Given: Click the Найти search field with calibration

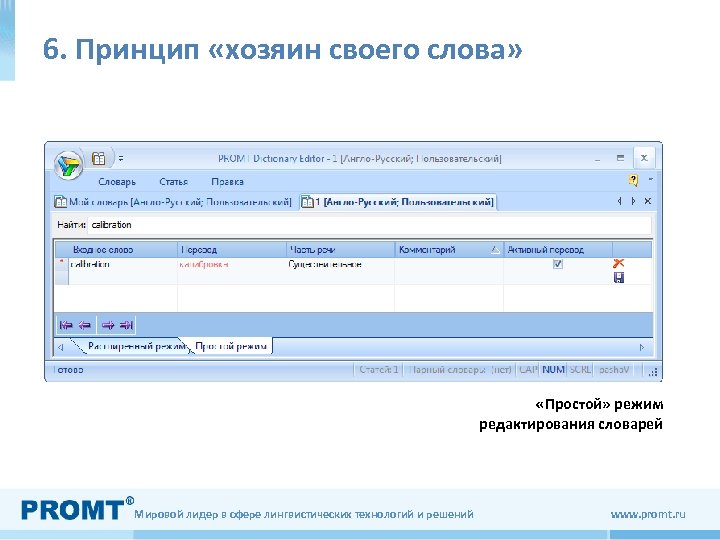Looking at the screenshot, I should [369, 225].
